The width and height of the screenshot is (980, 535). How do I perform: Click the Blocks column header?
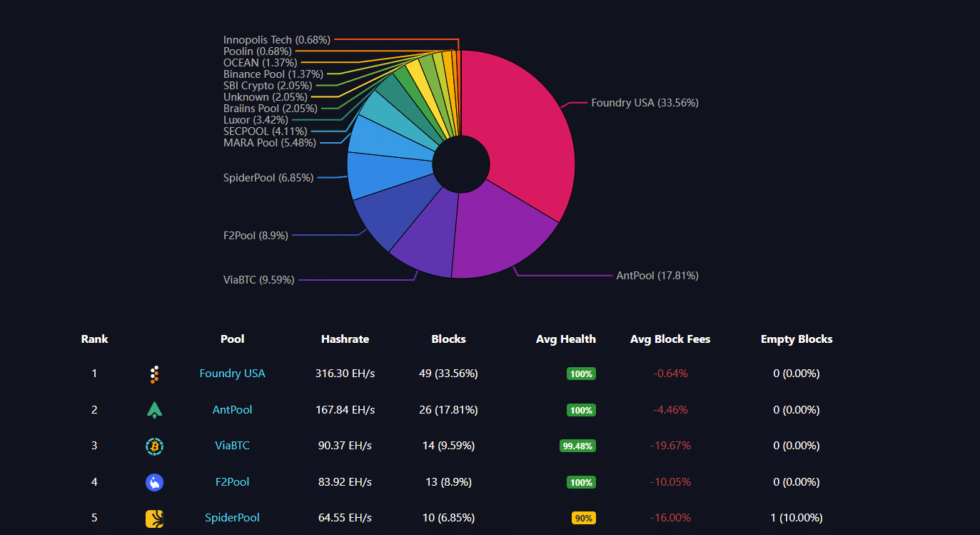point(448,339)
